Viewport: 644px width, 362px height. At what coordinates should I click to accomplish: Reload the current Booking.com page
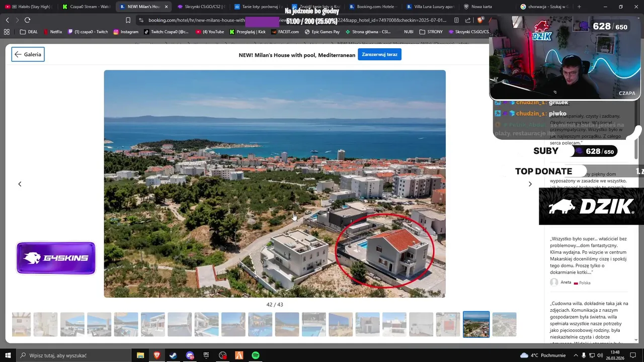[27, 20]
